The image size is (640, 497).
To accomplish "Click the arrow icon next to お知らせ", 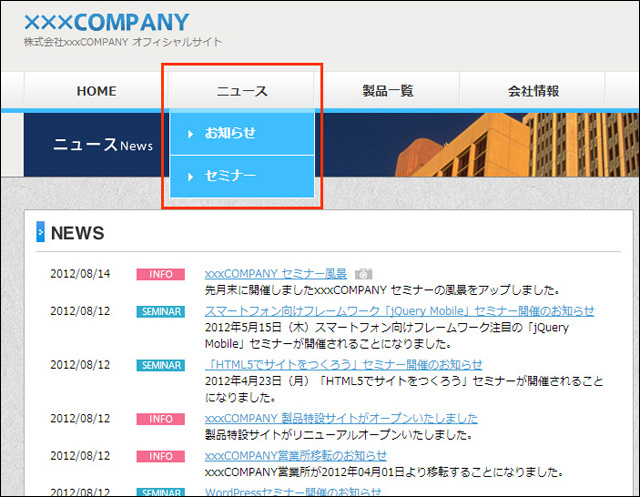I will pos(190,134).
